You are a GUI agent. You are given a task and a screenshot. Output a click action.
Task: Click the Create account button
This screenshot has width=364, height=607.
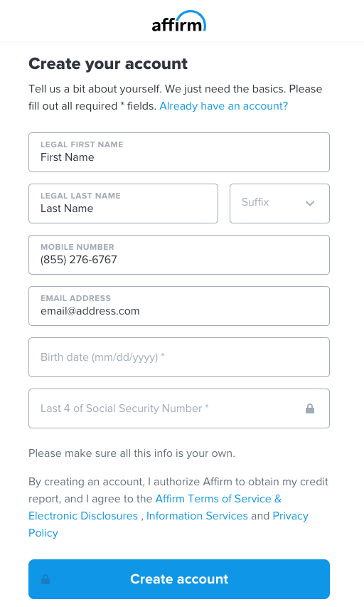click(179, 579)
